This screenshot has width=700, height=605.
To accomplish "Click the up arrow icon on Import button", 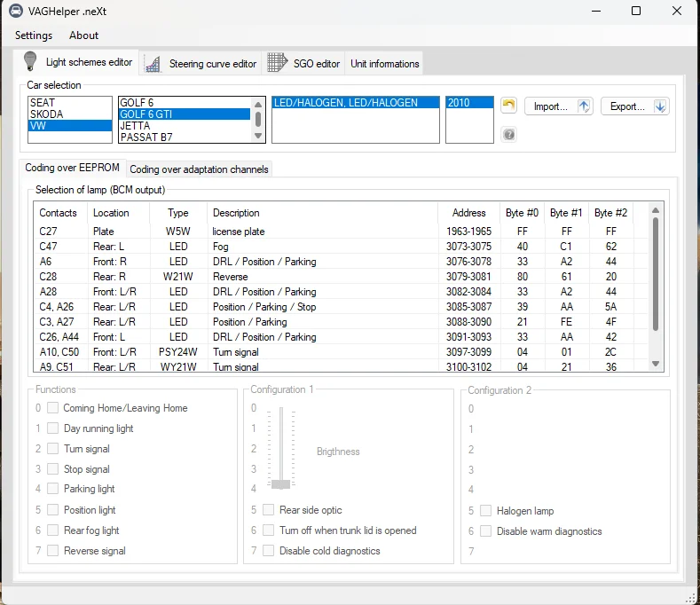I will [584, 106].
